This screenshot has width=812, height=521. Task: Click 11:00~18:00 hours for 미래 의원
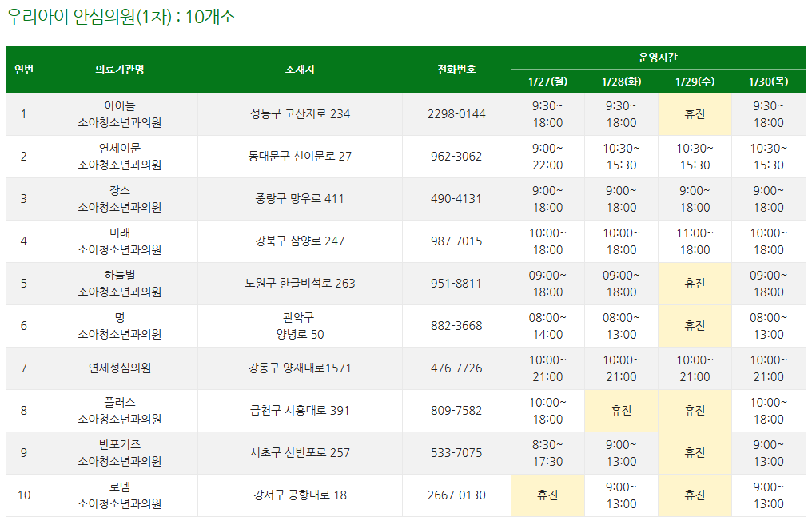coord(695,241)
